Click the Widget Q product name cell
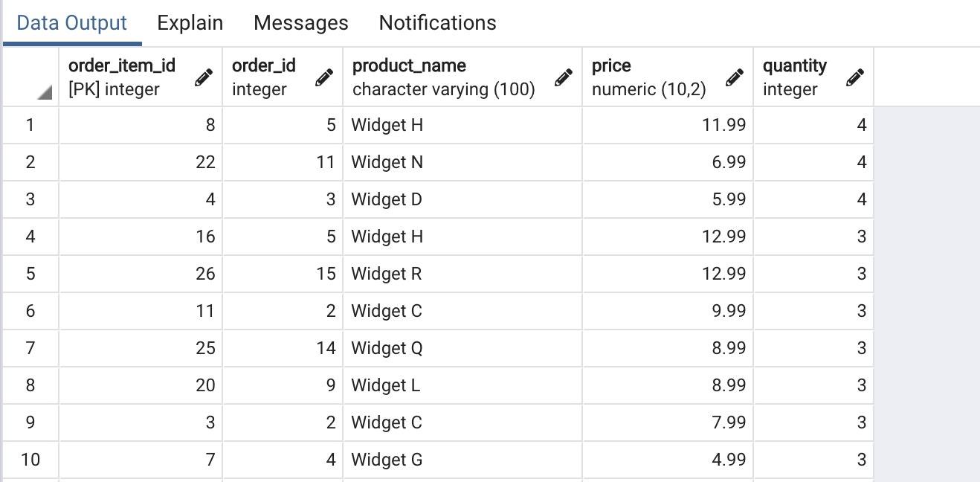The width and height of the screenshot is (980, 482). [462, 348]
